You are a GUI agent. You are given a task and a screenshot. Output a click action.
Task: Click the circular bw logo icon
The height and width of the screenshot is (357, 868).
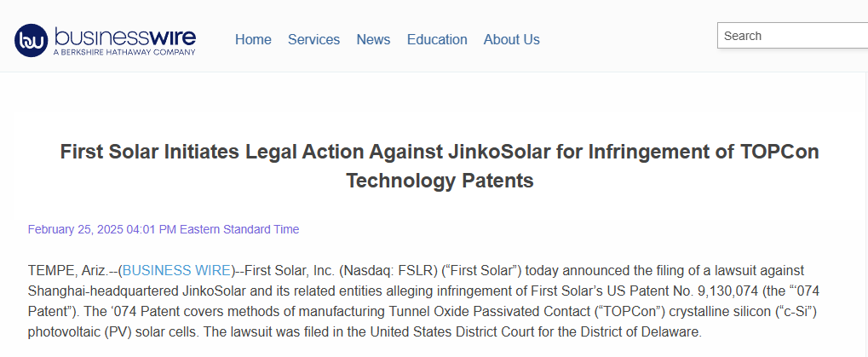(x=32, y=40)
